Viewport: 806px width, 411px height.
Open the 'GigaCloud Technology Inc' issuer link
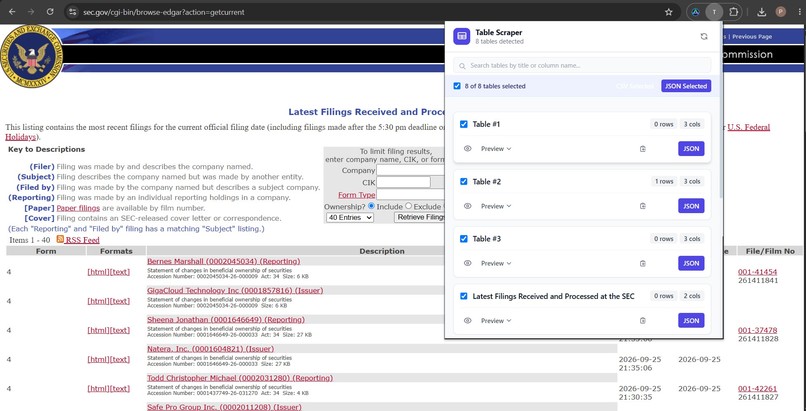pos(235,290)
